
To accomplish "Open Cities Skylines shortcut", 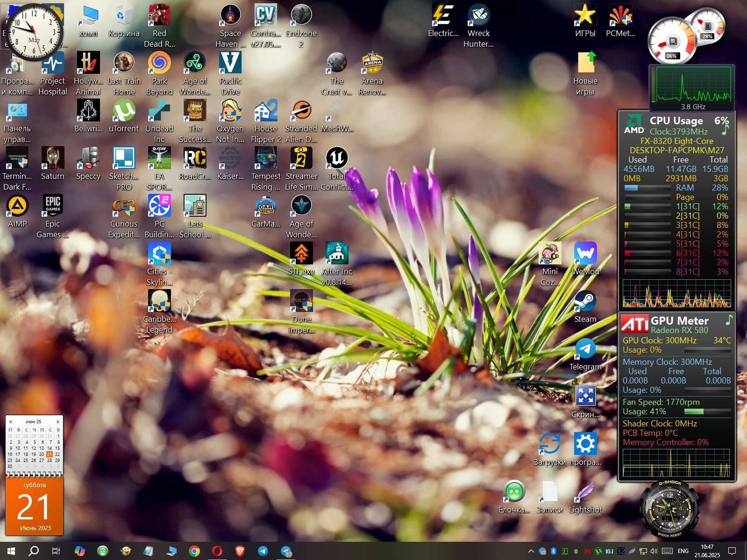I will point(159,264).
